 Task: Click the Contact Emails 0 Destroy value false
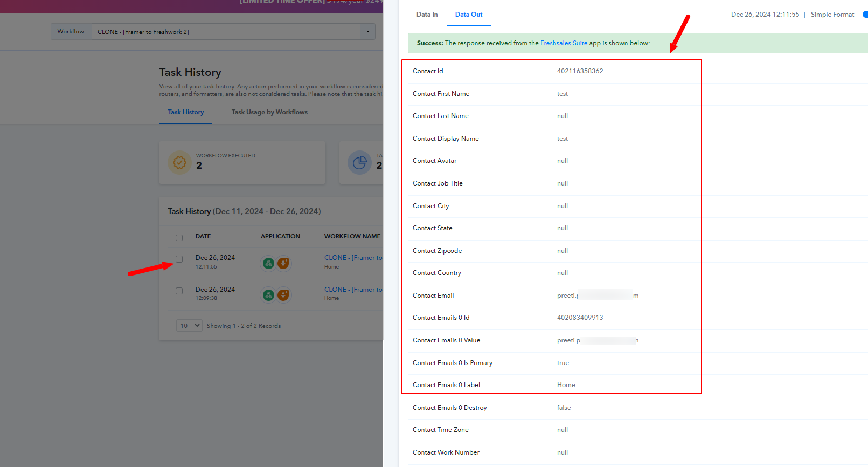[x=564, y=408]
